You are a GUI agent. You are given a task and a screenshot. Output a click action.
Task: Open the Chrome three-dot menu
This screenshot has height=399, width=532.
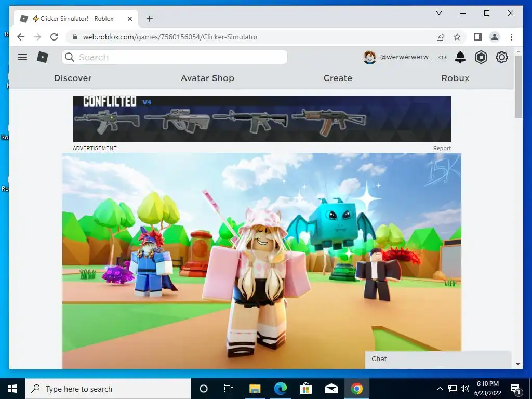point(511,37)
